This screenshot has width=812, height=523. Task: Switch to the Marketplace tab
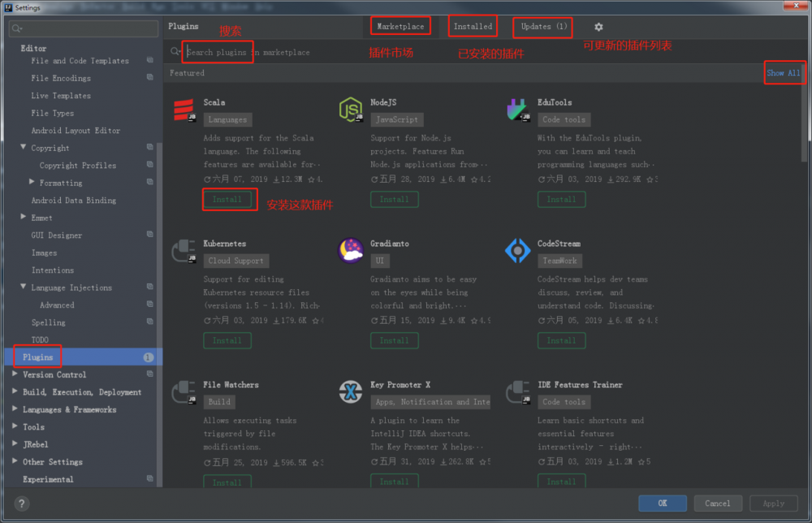[x=400, y=27]
